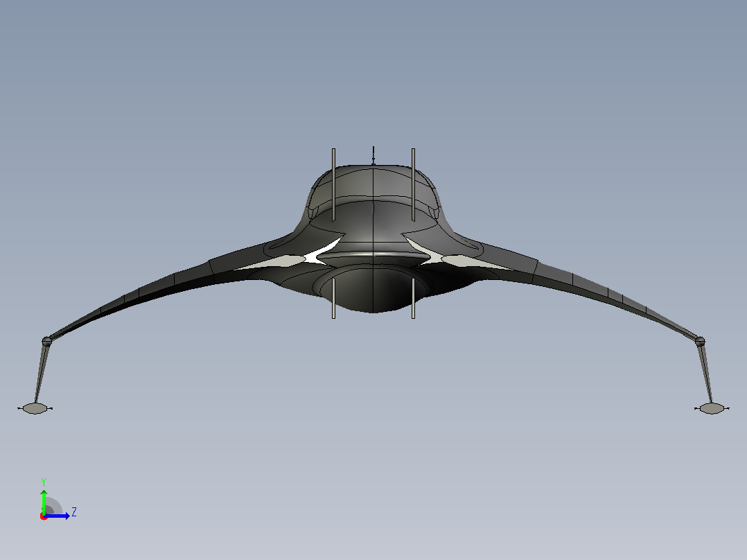Click the green Y axis arrow of the triad
747x560 pixels.
(44, 501)
